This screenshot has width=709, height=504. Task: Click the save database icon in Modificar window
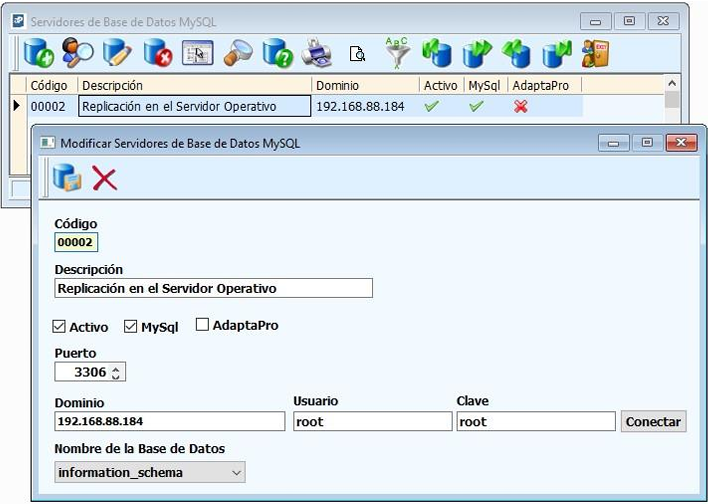[67, 179]
